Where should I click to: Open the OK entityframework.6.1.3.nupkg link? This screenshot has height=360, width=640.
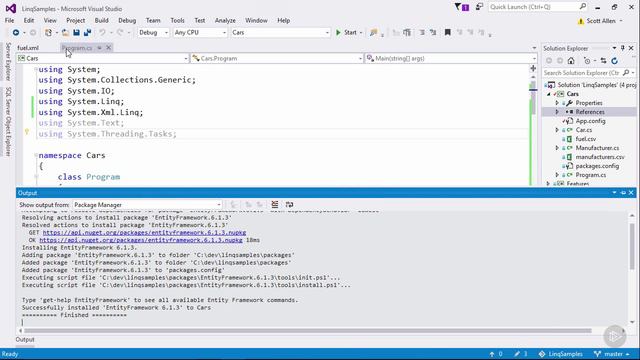coord(141,240)
